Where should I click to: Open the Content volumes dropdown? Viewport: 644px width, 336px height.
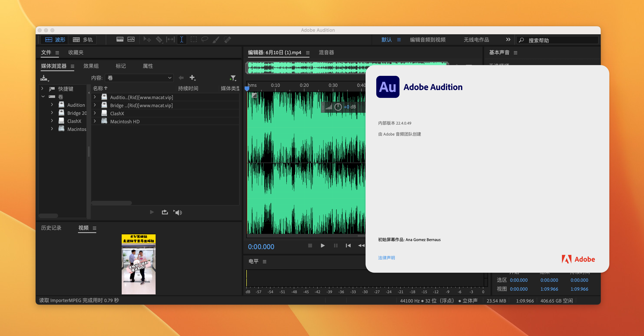click(139, 78)
